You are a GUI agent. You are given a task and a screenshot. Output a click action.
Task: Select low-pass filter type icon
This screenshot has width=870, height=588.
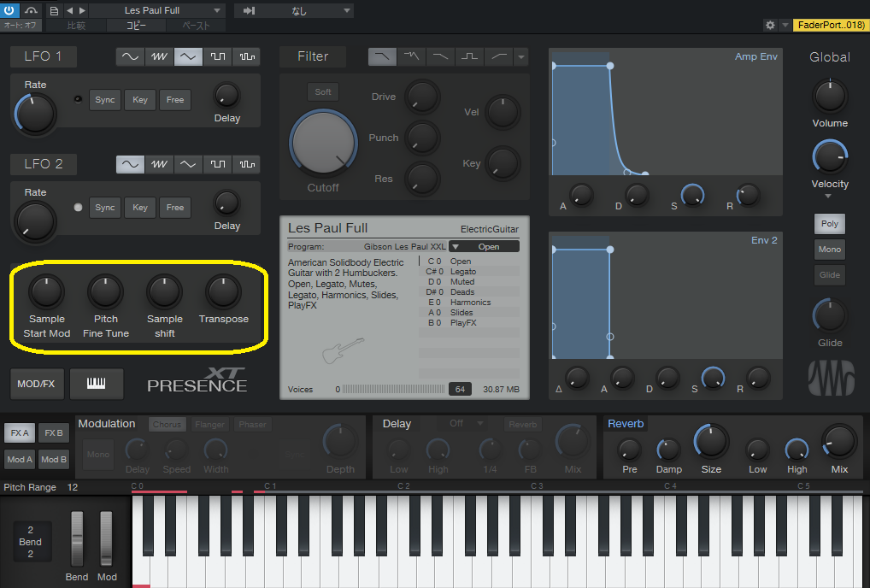[382, 56]
